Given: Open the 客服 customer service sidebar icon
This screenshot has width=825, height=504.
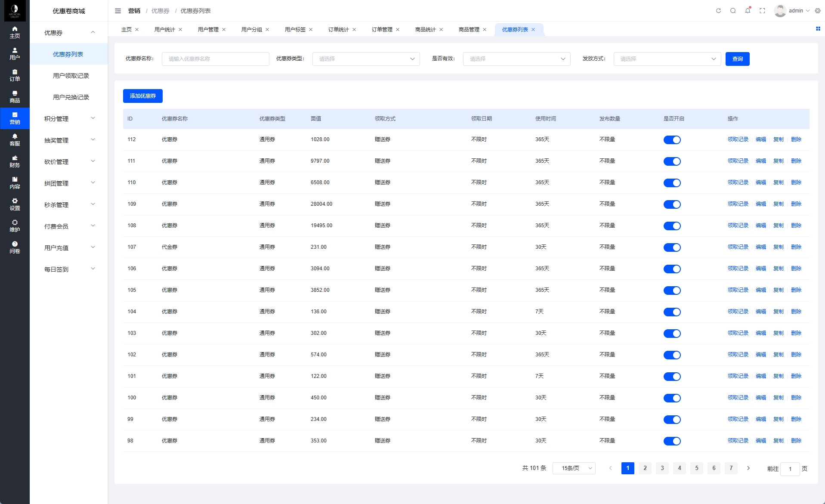Looking at the screenshot, I should click(x=15, y=140).
